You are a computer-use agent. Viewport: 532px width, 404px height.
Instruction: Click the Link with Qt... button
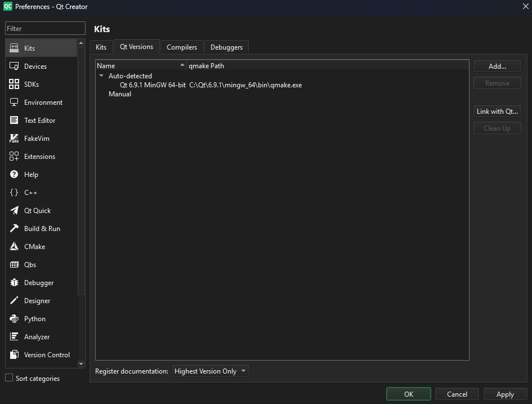point(497,112)
